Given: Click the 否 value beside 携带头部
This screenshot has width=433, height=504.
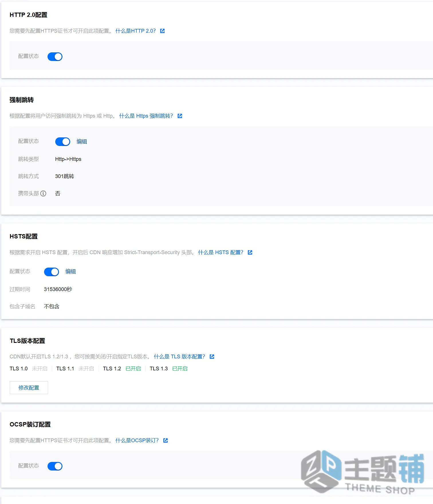Looking at the screenshot, I should 58,193.
